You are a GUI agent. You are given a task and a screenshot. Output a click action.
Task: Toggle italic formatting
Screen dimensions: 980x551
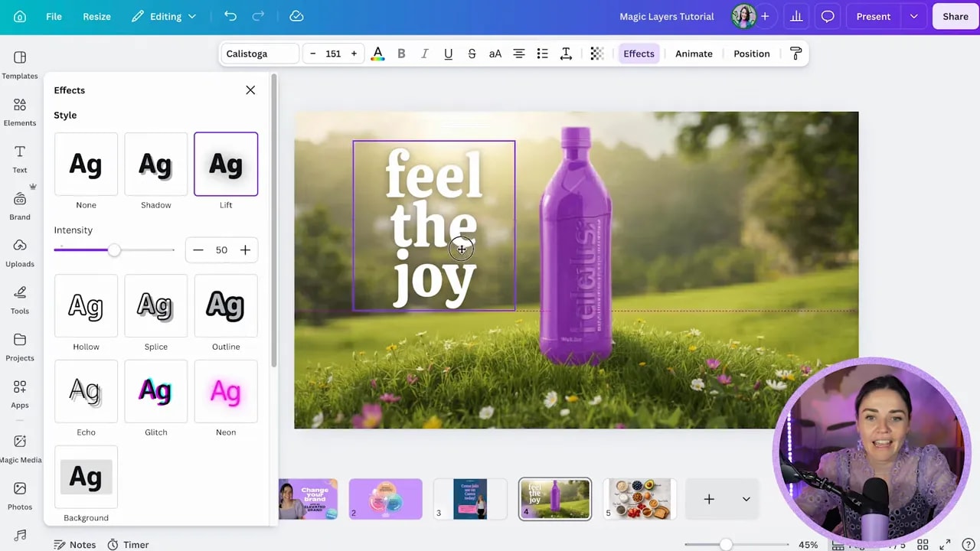425,54
